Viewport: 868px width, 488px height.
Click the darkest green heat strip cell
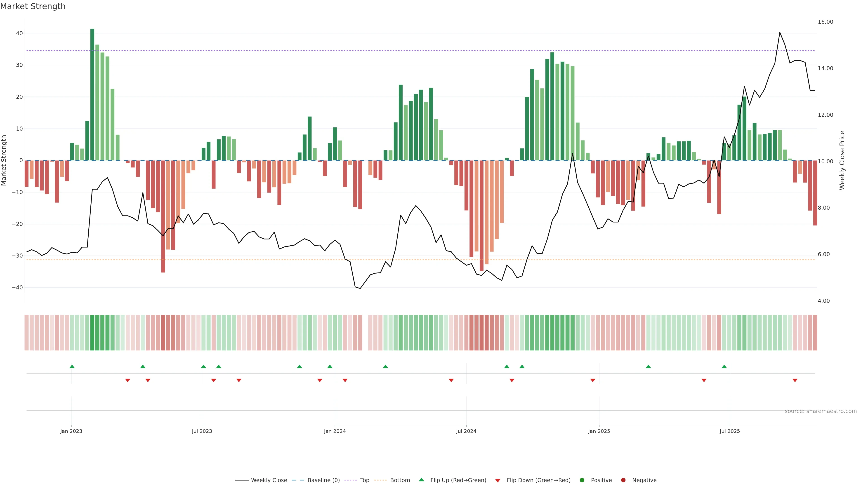pyautogui.click(x=92, y=333)
